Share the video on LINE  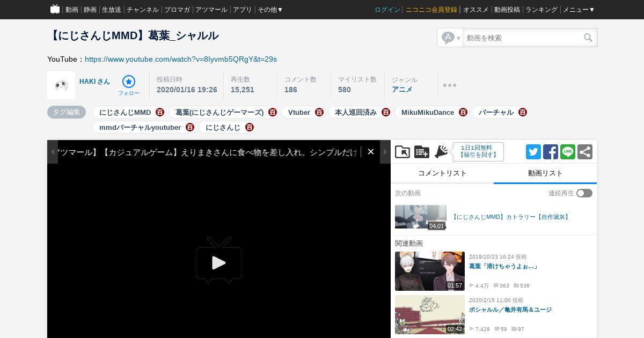click(x=568, y=152)
